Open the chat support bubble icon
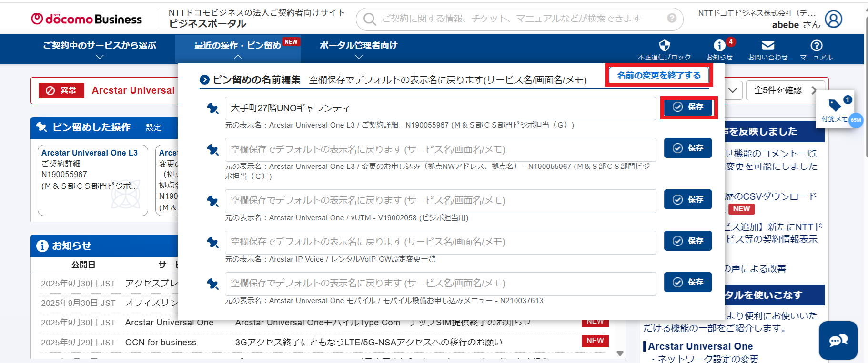The height and width of the screenshot is (363, 868). tap(838, 340)
